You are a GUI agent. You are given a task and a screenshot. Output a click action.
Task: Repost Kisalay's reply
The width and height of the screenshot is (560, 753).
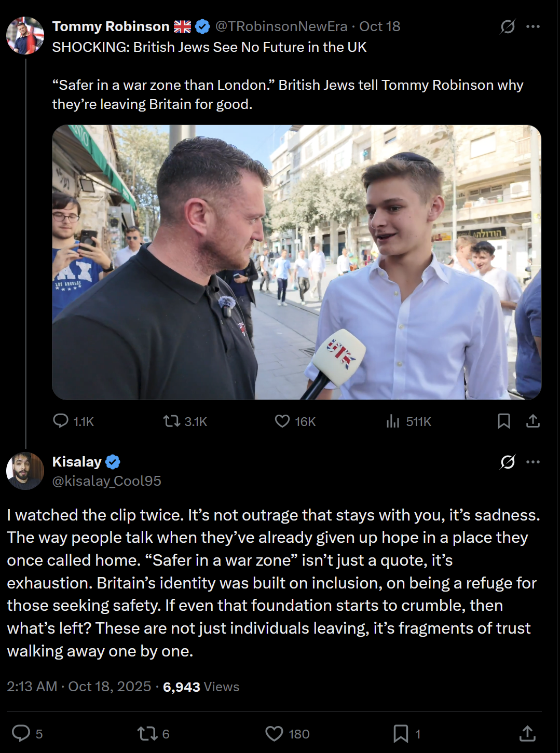pyautogui.click(x=146, y=733)
